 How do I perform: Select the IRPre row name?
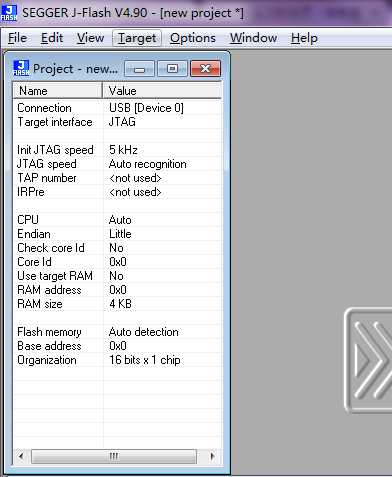(31, 192)
